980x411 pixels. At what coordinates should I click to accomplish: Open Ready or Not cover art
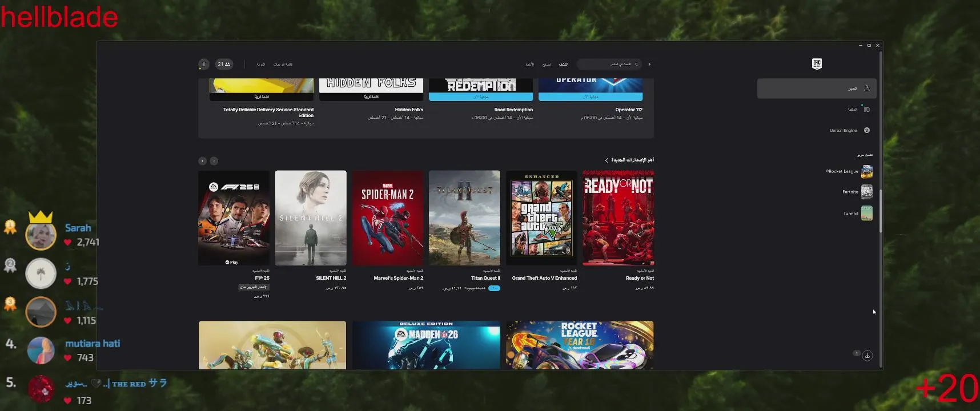[618, 218]
